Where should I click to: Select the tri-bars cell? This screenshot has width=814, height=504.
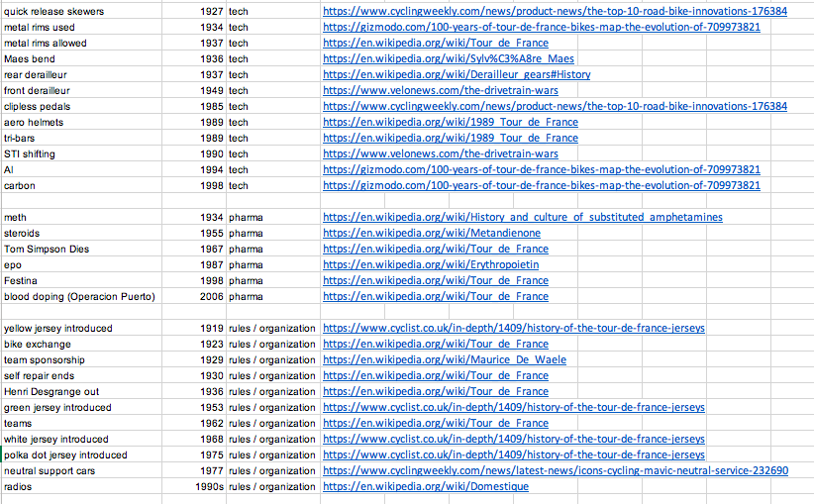(x=81, y=138)
